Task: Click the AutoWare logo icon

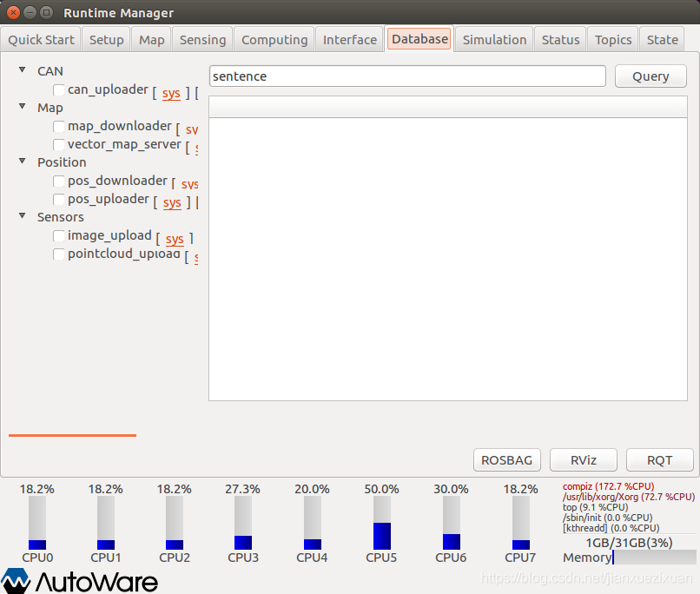Action: (16, 581)
